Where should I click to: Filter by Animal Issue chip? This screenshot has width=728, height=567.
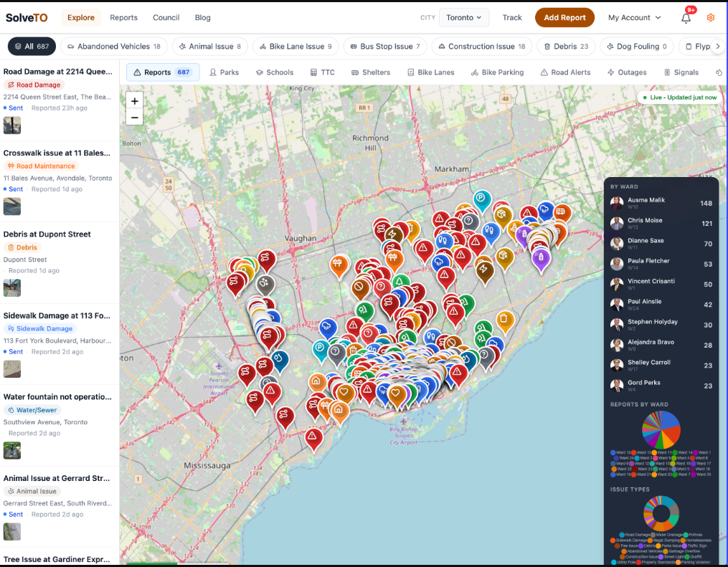point(210,47)
